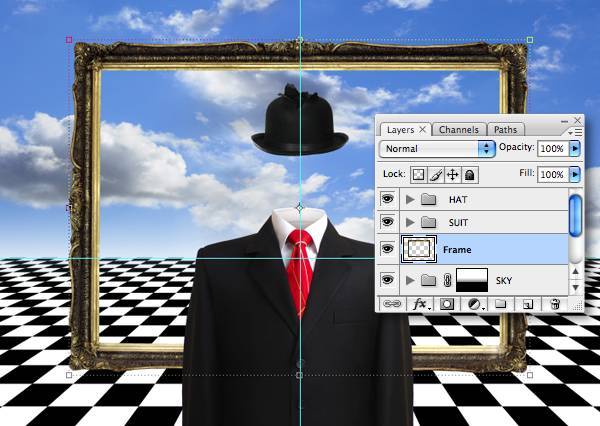This screenshot has height=426, width=600.
Task: Click the layers scroll up arrow
Action: pos(575,272)
